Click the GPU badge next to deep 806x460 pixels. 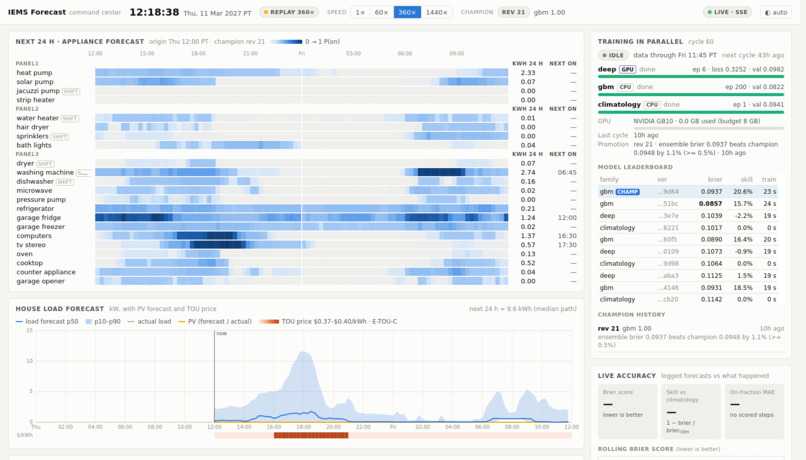tap(627, 69)
